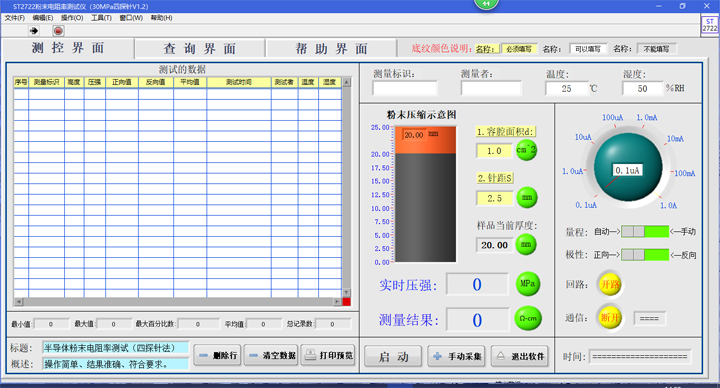Click the 删除行 button
720x388 pixels.
click(x=217, y=355)
